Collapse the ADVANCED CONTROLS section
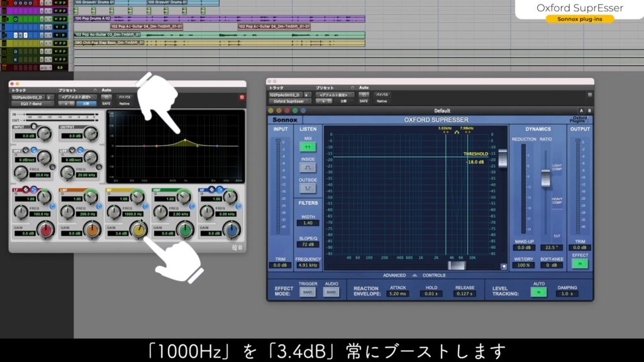 click(414, 275)
